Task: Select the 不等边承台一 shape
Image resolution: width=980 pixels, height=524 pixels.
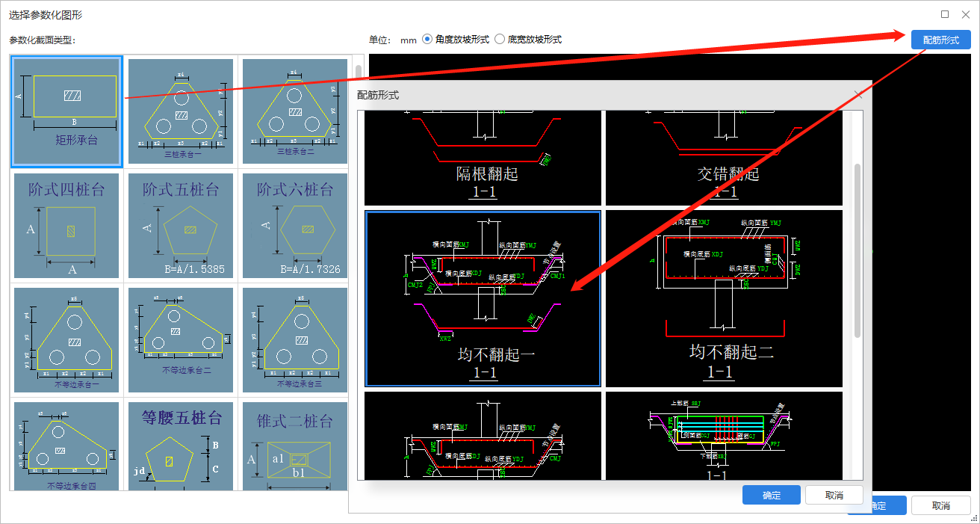Action: [x=66, y=340]
